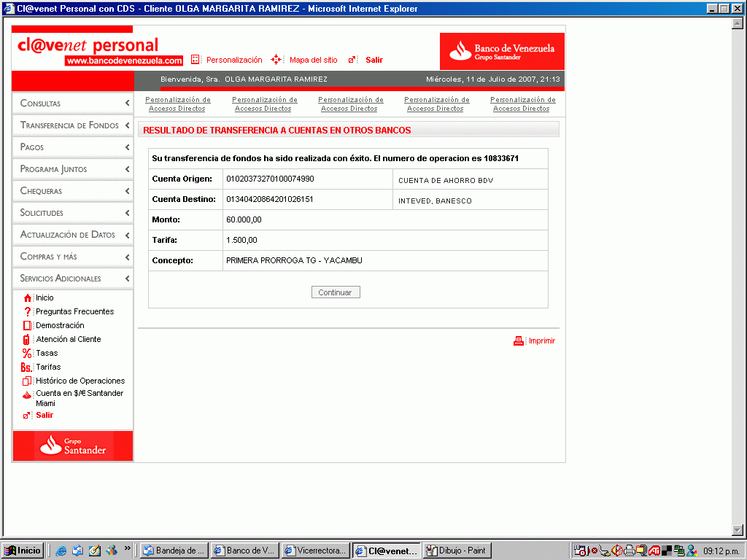747x560 pixels.
Task: Click the Santander flame icon beside Cuenta en $/€
Action: click(27, 394)
